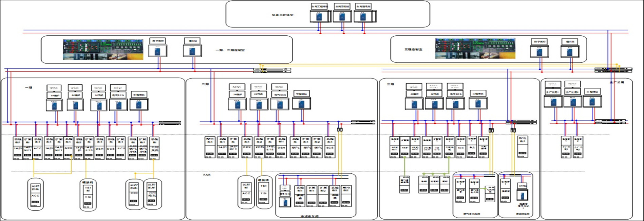Click the 工程师站 workstation in 全厂公用 section
The width and height of the screenshot is (644, 221).
coord(592,102)
